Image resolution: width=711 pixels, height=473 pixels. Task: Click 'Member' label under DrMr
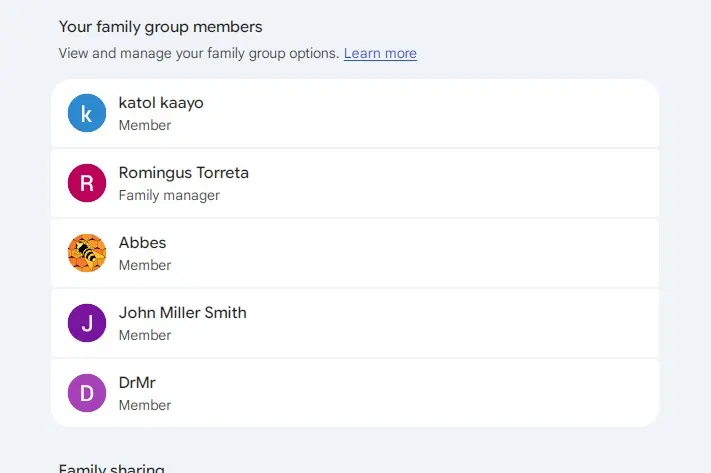145,405
